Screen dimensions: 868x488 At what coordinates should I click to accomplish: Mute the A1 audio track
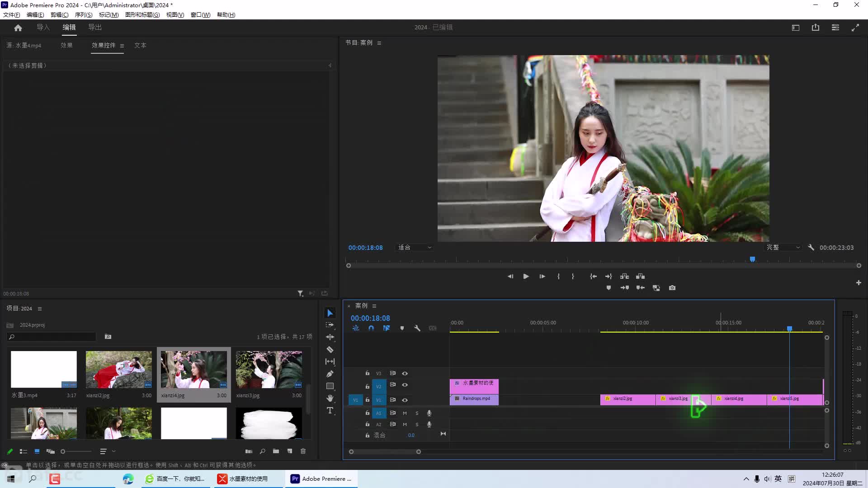coord(405,413)
